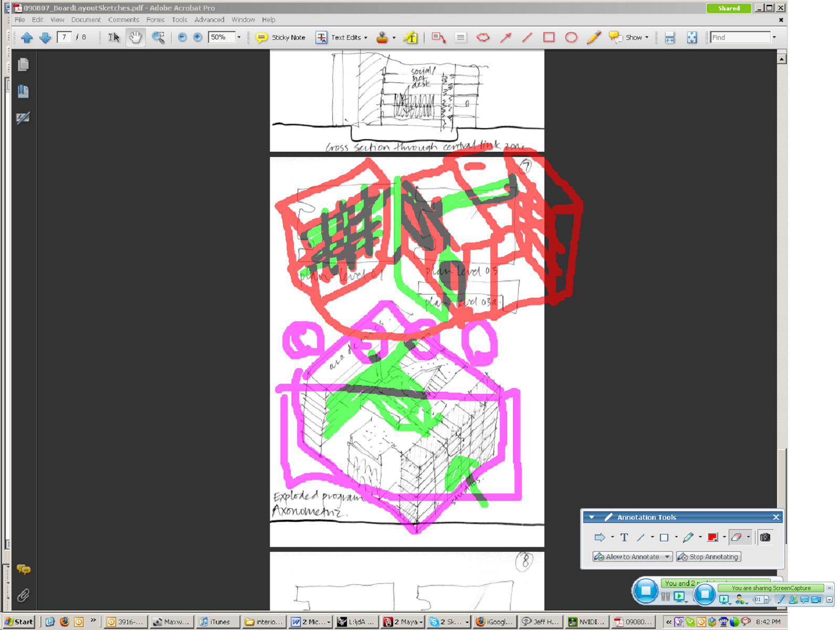Open the red annotation color swatch

coord(712,537)
